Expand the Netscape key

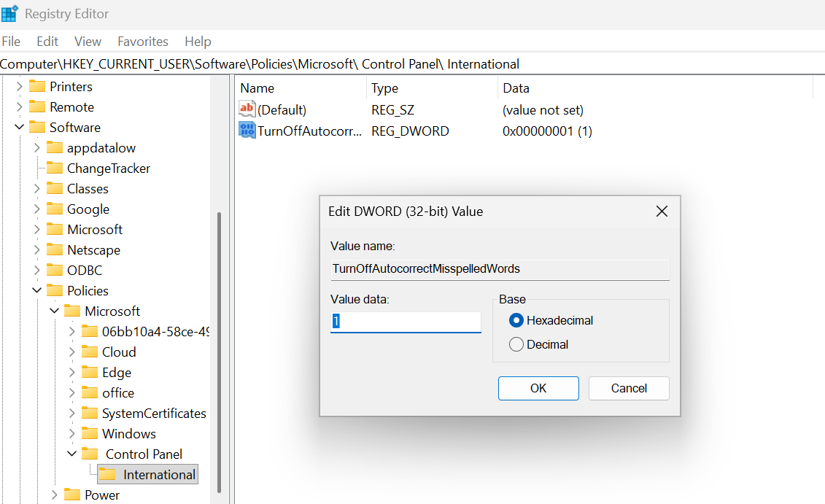[36, 250]
